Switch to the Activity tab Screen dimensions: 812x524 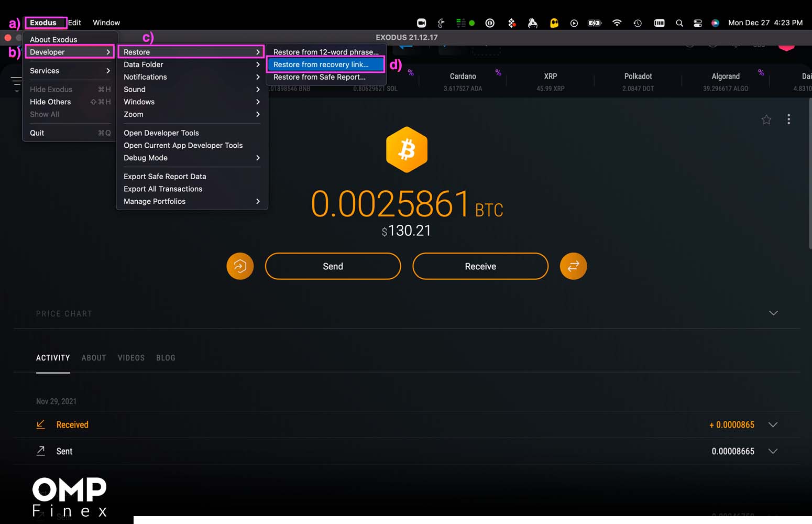(x=53, y=358)
